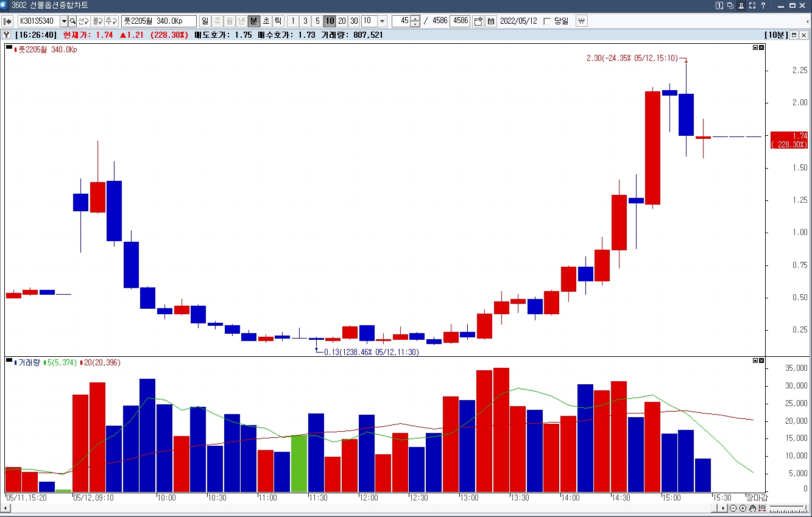Select the 20 minute interval
Image resolution: width=812 pixels, height=517 pixels.
pyautogui.click(x=342, y=21)
